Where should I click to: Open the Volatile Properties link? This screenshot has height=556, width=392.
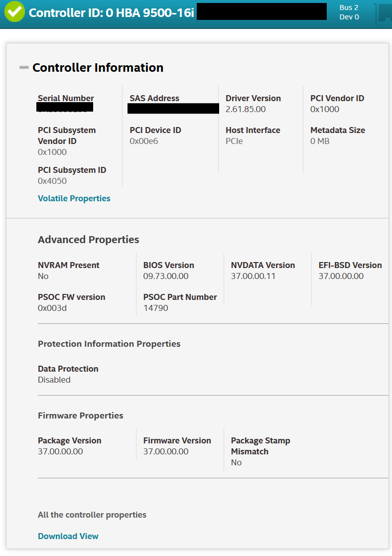(74, 198)
